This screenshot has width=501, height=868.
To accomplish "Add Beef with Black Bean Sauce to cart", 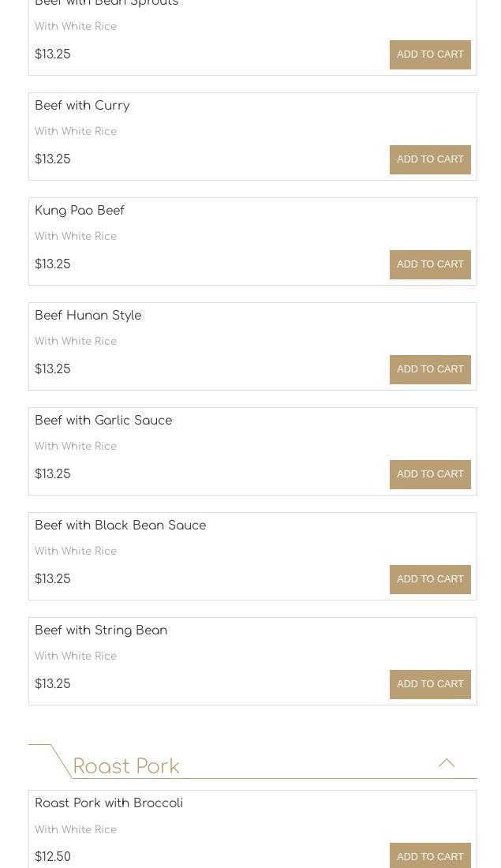I will (x=430, y=579).
